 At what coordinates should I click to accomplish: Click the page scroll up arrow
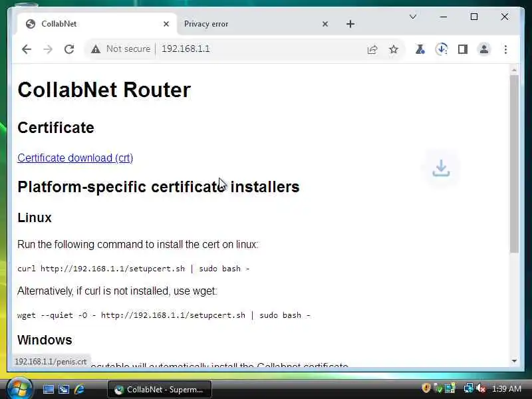[514, 70]
